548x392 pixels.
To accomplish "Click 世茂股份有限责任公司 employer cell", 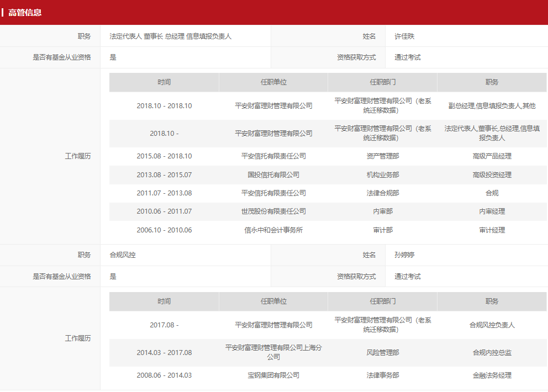I will point(273,211).
